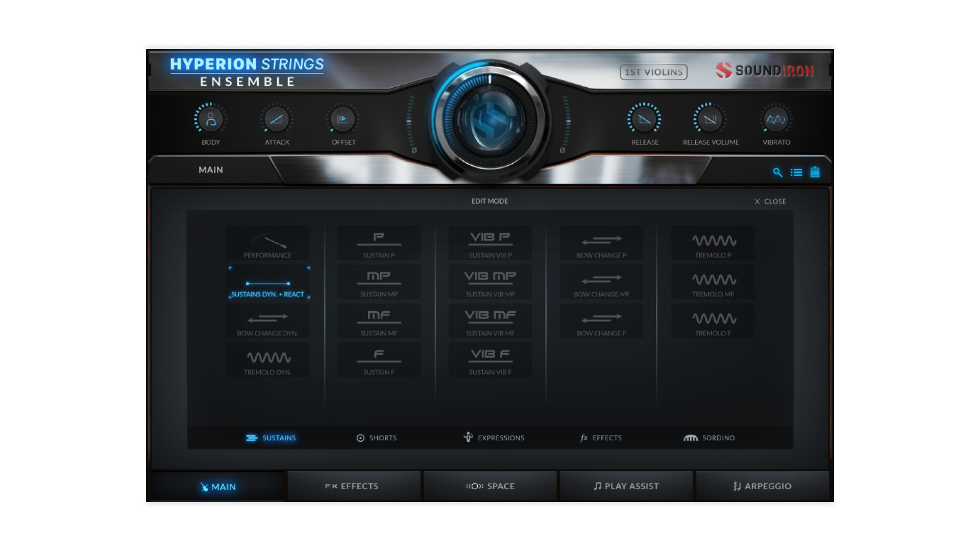Pick the Sustain F articulation
Screen dimensions: 980x551
click(379, 361)
